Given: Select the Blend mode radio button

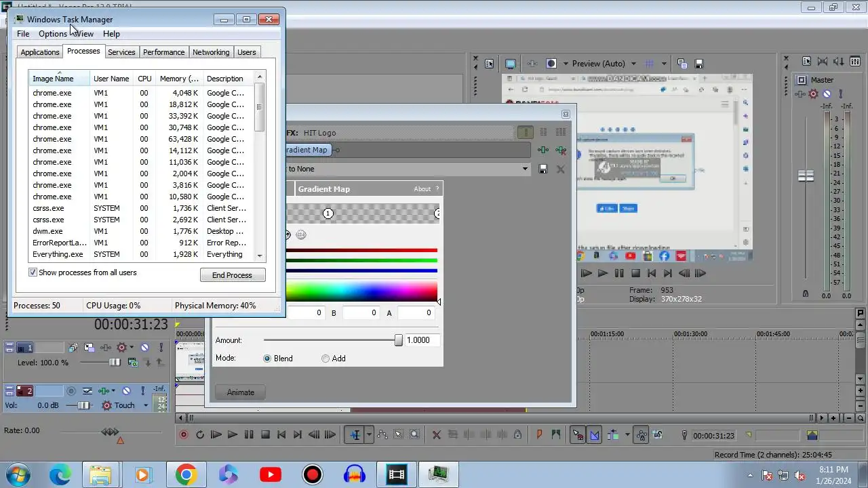Looking at the screenshot, I should [x=267, y=359].
